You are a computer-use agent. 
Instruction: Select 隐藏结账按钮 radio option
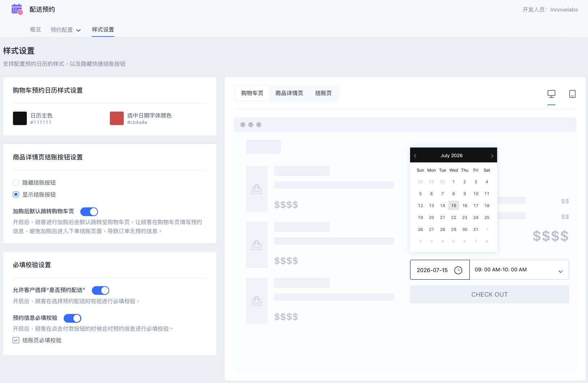point(16,182)
